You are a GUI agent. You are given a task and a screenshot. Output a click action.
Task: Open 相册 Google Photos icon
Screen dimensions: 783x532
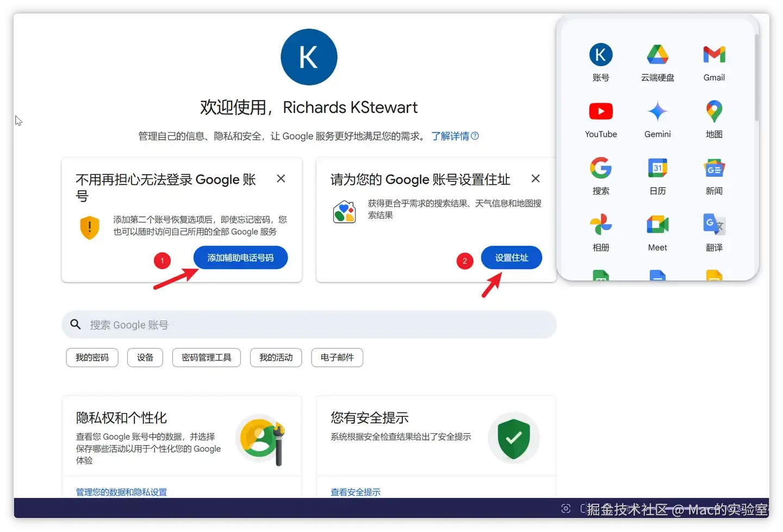pos(601,224)
